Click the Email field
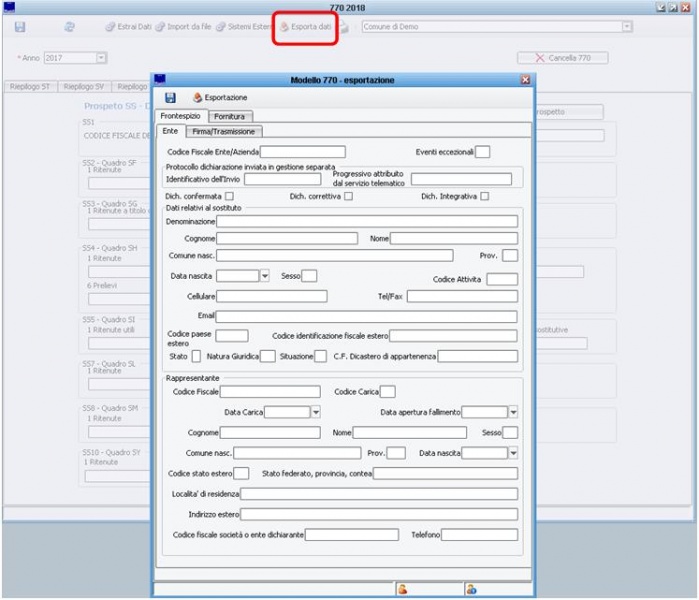The image size is (699, 600). tap(366, 316)
